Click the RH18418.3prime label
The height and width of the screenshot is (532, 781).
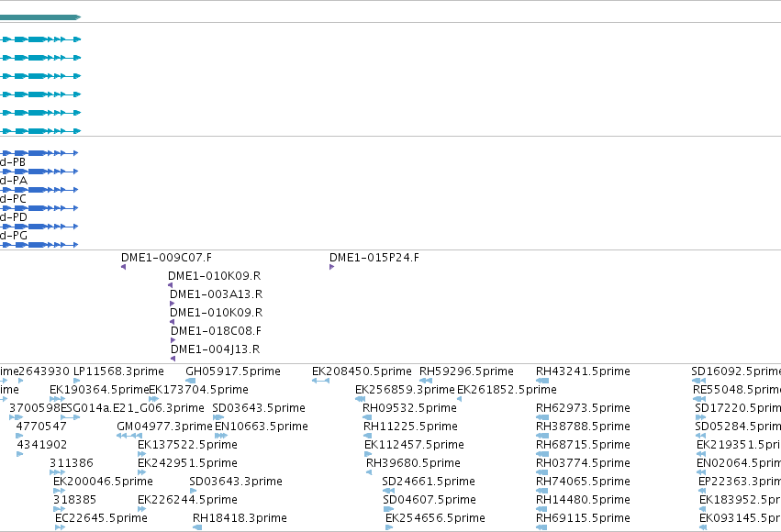[x=240, y=518]
